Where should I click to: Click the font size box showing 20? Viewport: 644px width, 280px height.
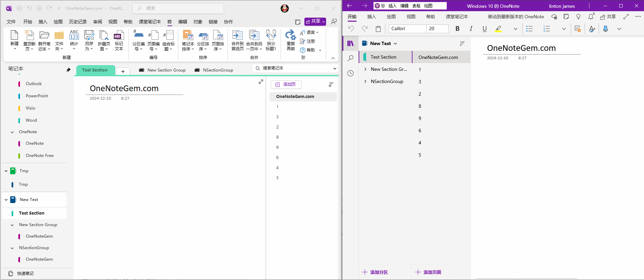tap(438, 29)
